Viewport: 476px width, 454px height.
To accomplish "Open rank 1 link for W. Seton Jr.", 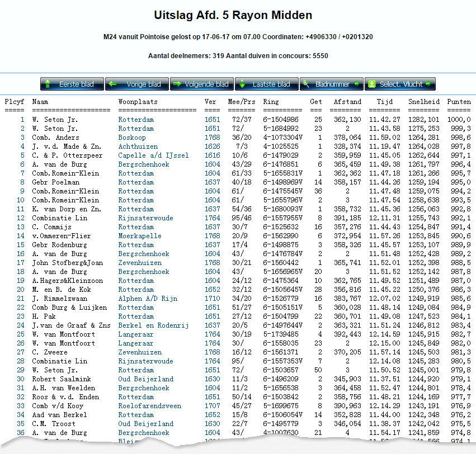I will click(22, 120).
